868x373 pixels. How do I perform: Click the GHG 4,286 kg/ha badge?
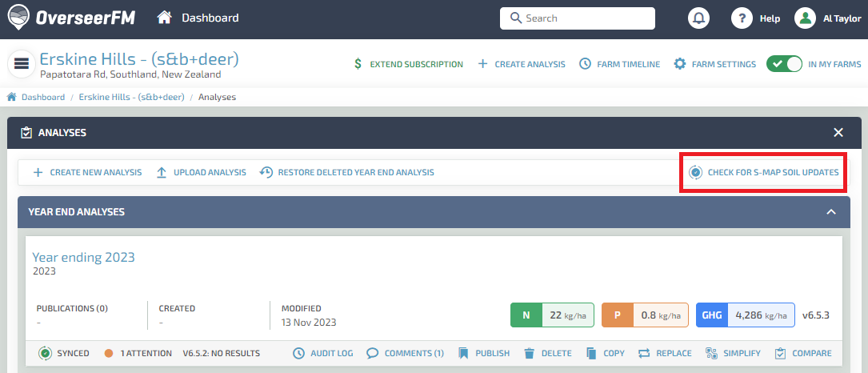pos(745,315)
